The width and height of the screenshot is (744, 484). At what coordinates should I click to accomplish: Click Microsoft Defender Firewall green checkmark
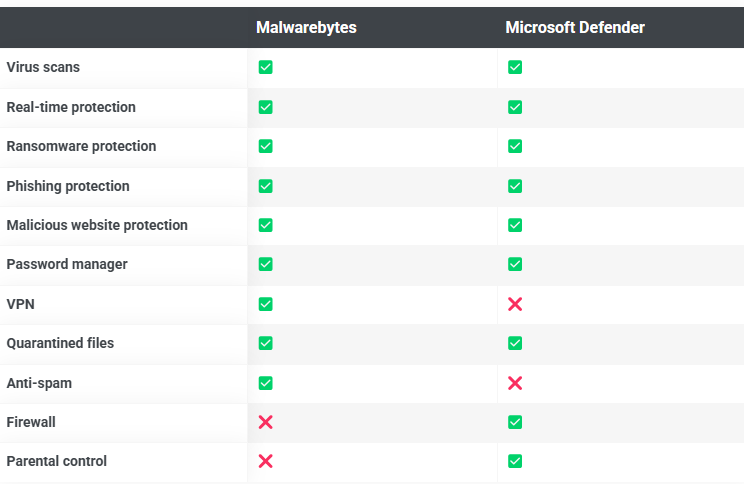[x=515, y=422]
